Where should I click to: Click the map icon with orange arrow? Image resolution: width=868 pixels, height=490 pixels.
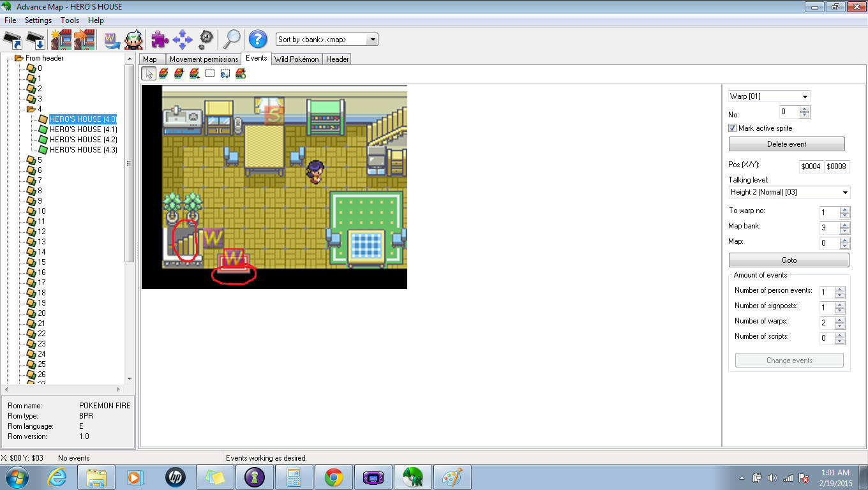[x=84, y=40]
